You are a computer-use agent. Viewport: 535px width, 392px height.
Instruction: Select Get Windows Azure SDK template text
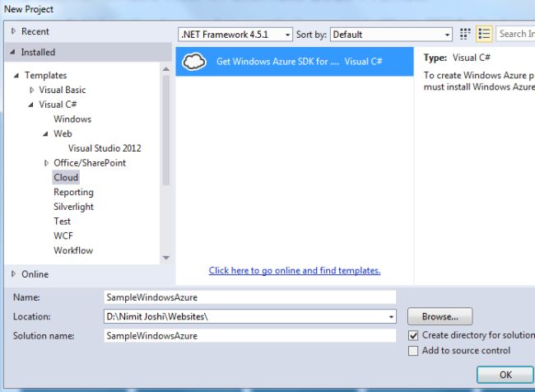click(277, 62)
